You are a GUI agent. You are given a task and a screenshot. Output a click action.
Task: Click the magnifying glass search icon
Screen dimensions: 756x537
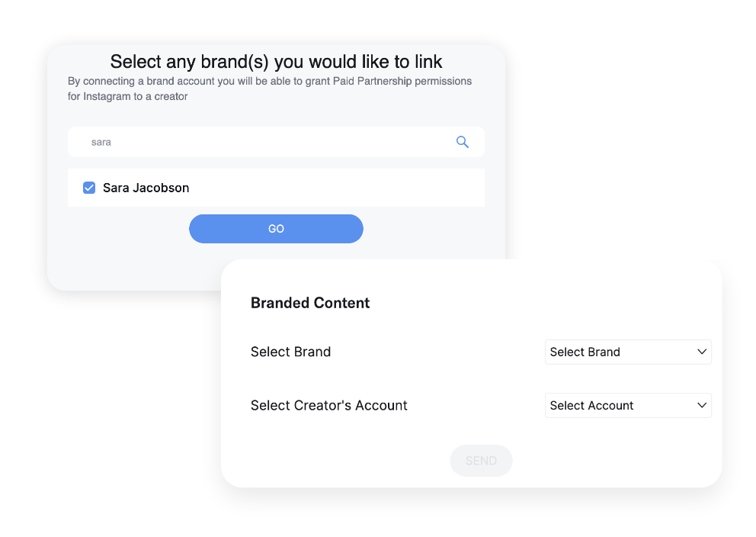pyautogui.click(x=463, y=142)
